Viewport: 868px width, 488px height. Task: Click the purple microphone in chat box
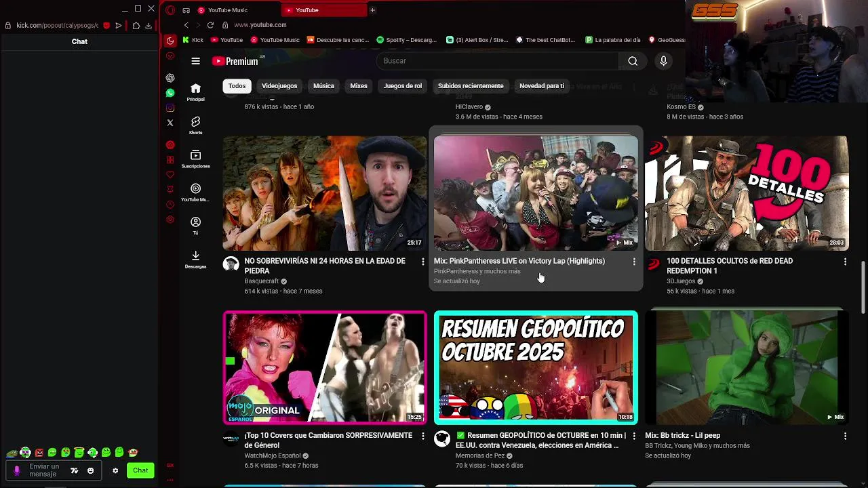pos(17,470)
